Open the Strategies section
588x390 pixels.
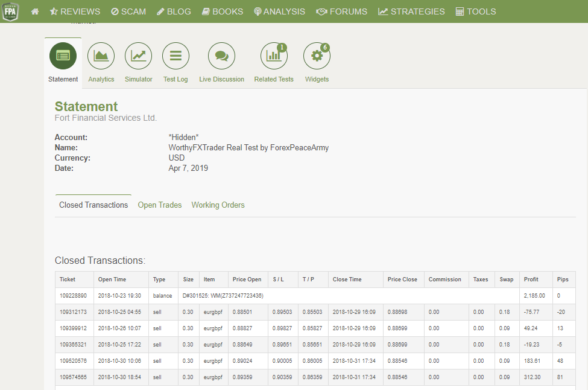[411, 11]
